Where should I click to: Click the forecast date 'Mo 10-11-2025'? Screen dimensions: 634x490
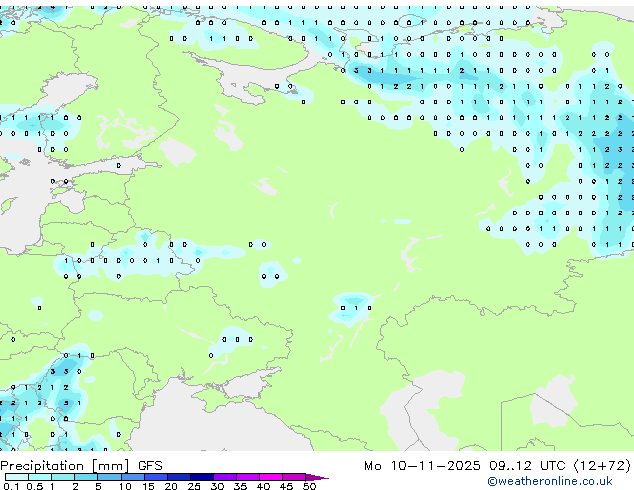[x=422, y=466]
